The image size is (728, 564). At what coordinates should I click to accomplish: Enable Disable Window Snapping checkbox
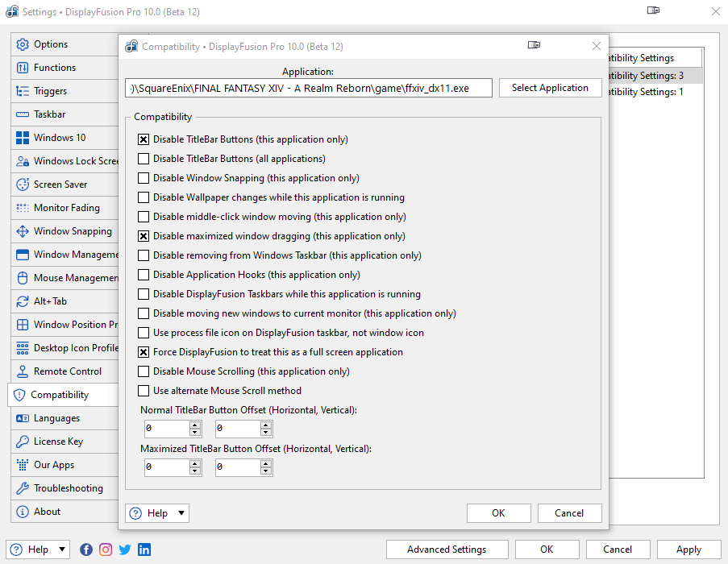tap(144, 178)
